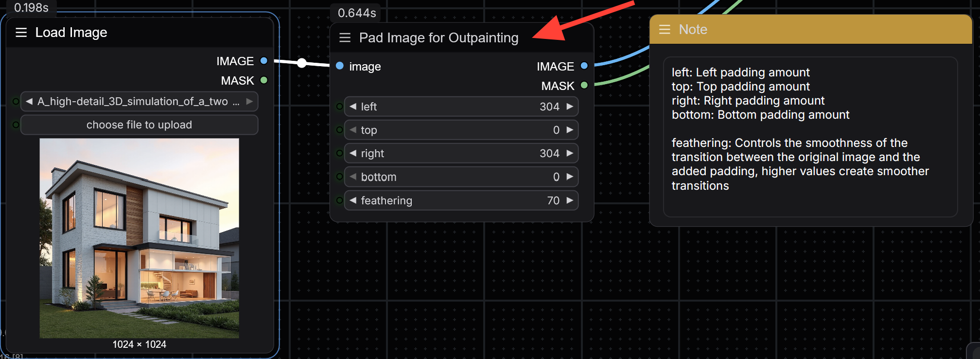The width and height of the screenshot is (980, 359).
Task: Click the house image preview thumbnail
Action: point(139,238)
